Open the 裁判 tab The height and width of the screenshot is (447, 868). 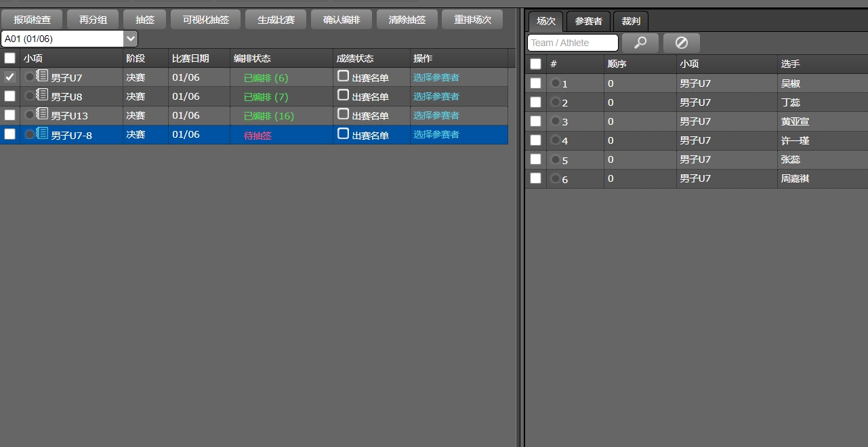(x=631, y=21)
